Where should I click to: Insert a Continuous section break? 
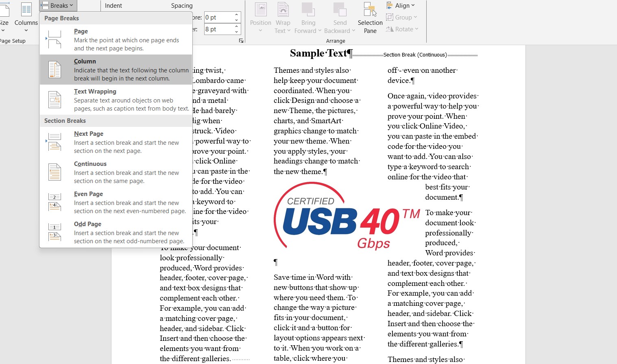(90, 164)
